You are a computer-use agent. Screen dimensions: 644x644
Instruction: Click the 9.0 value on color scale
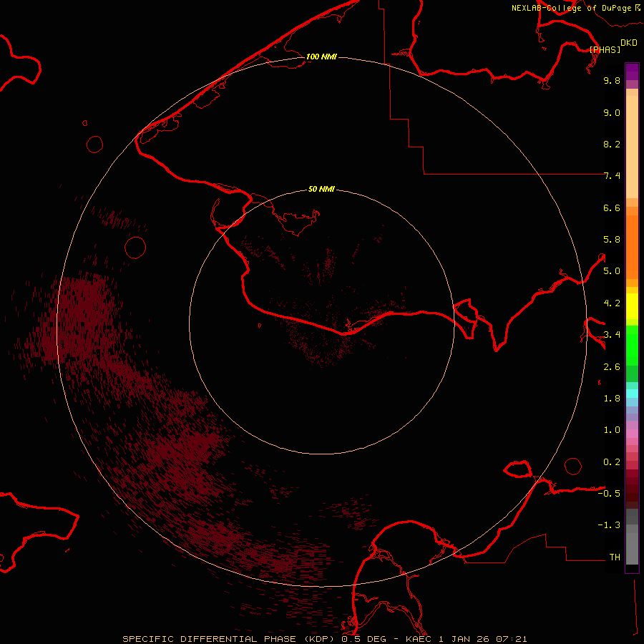(x=612, y=112)
